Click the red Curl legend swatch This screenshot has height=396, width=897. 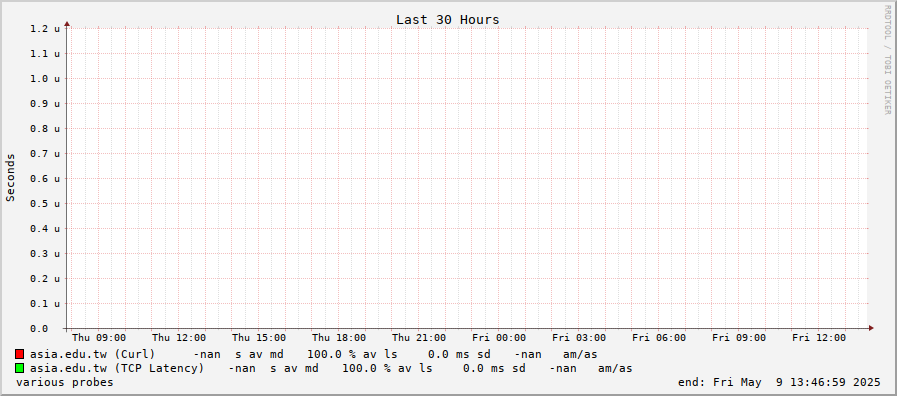coord(19,354)
